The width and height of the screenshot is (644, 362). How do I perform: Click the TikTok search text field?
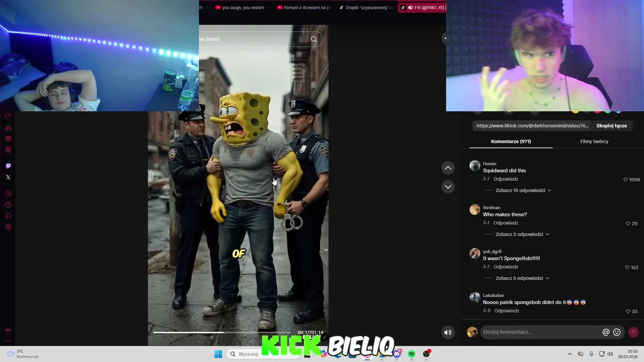(252, 39)
